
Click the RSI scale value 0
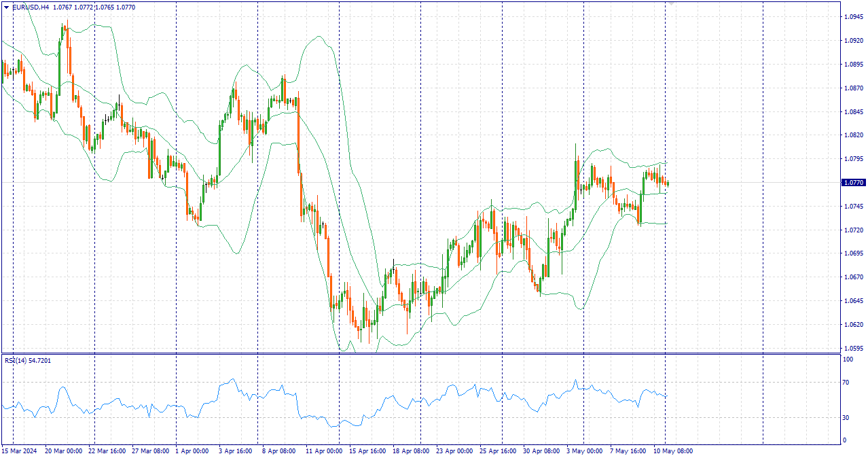845,440
